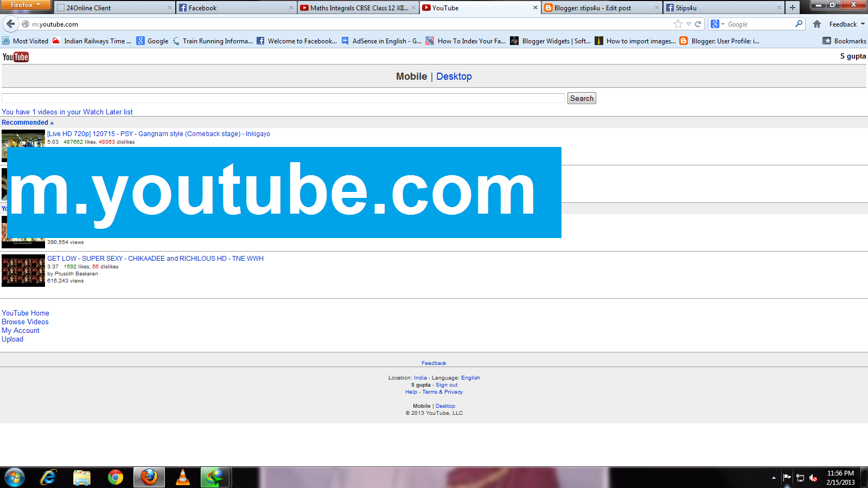Viewport: 868px width, 488px height.
Task: Open the new tab plus button
Action: click(x=793, y=8)
